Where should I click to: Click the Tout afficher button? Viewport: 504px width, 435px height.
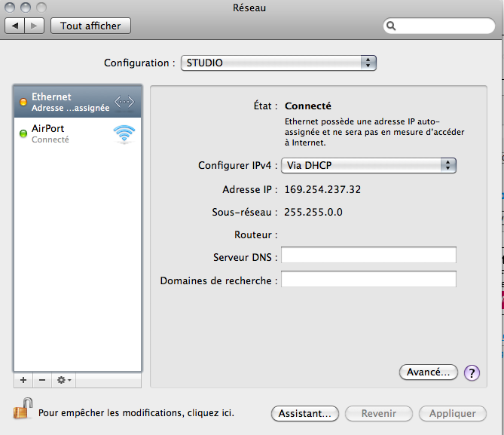click(90, 26)
